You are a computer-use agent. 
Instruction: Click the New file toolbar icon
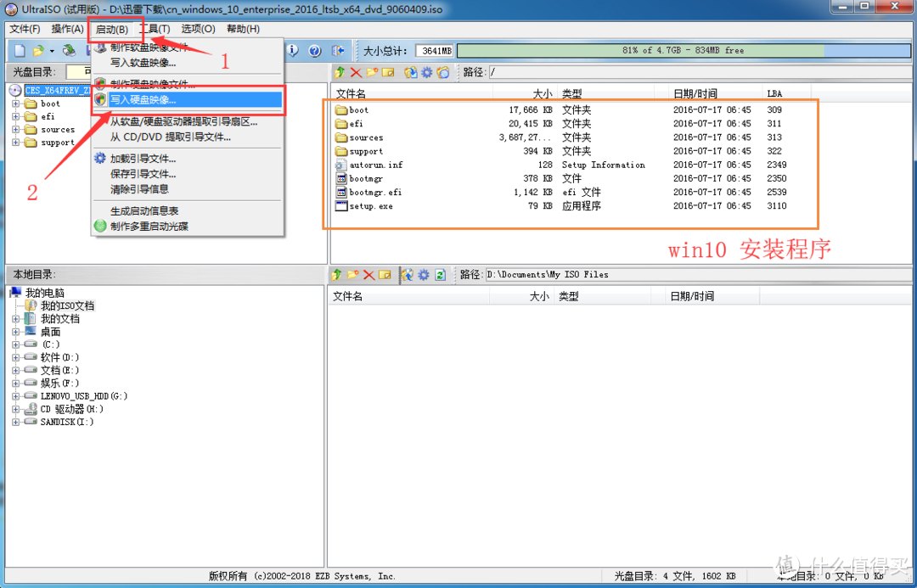(20, 52)
